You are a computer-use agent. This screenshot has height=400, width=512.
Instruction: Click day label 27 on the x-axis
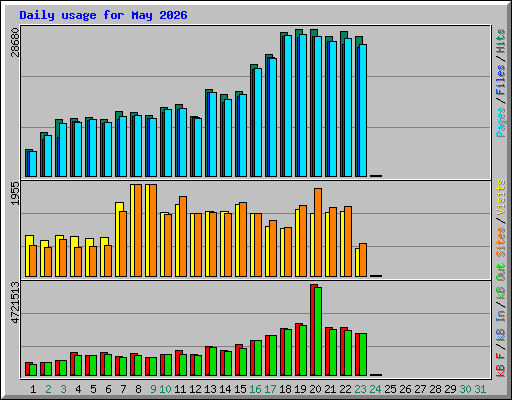click(420, 389)
